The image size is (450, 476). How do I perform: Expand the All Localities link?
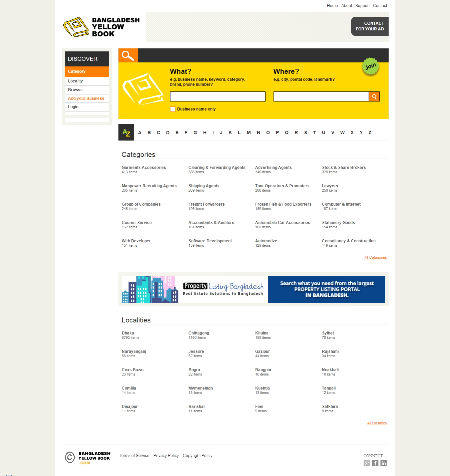pos(377,423)
